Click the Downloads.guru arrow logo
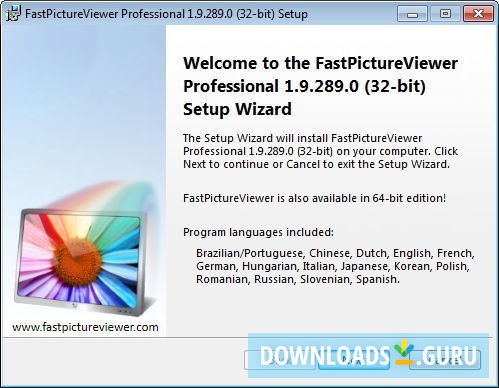Image resolution: width=499 pixels, height=388 pixels. [404, 352]
